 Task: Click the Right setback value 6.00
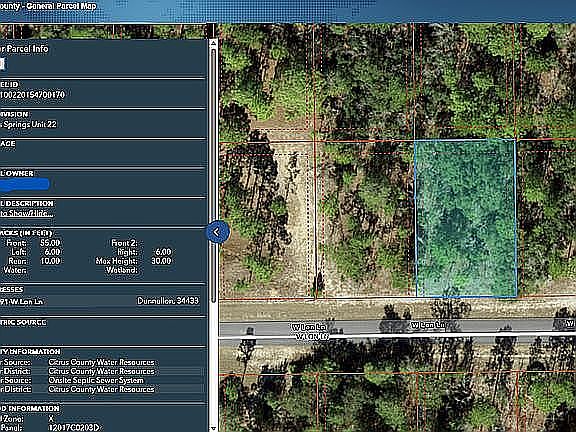coord(163,252)
